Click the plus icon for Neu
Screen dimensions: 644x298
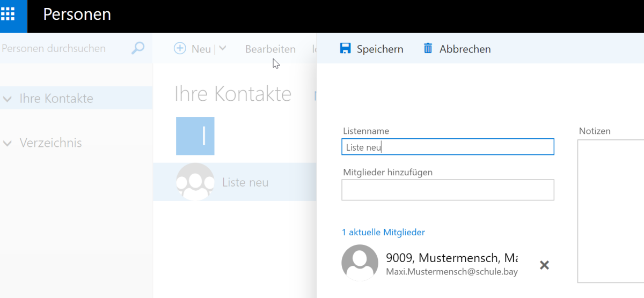point(180,48)
